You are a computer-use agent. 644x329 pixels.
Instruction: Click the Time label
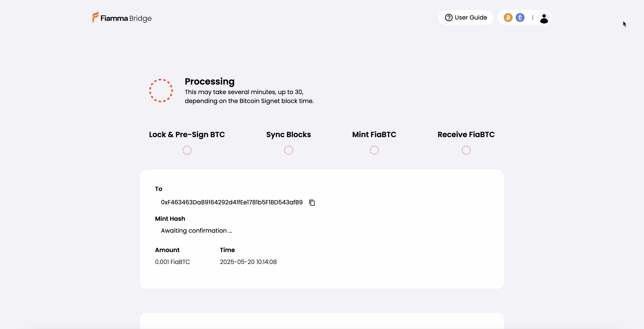pos(227,250)
